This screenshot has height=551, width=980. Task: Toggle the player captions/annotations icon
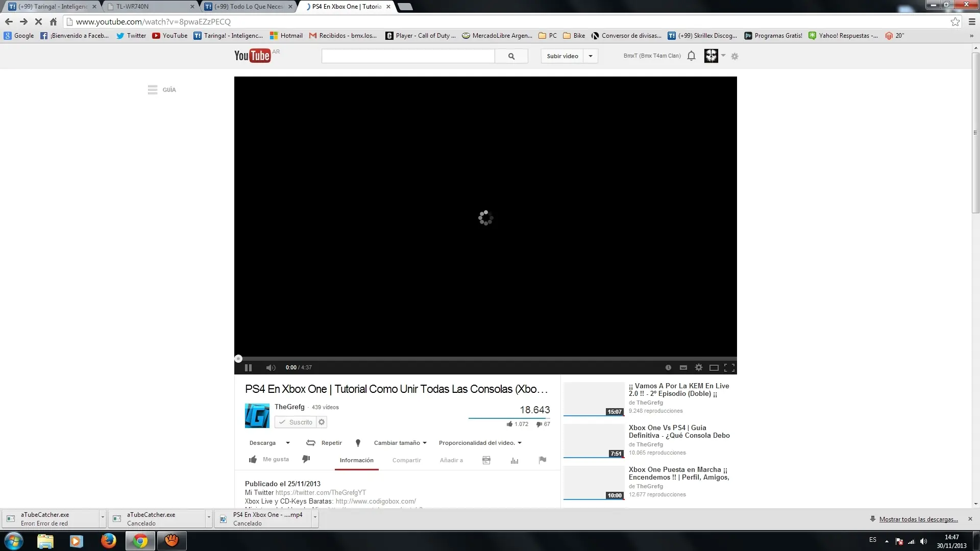(683, 367)
